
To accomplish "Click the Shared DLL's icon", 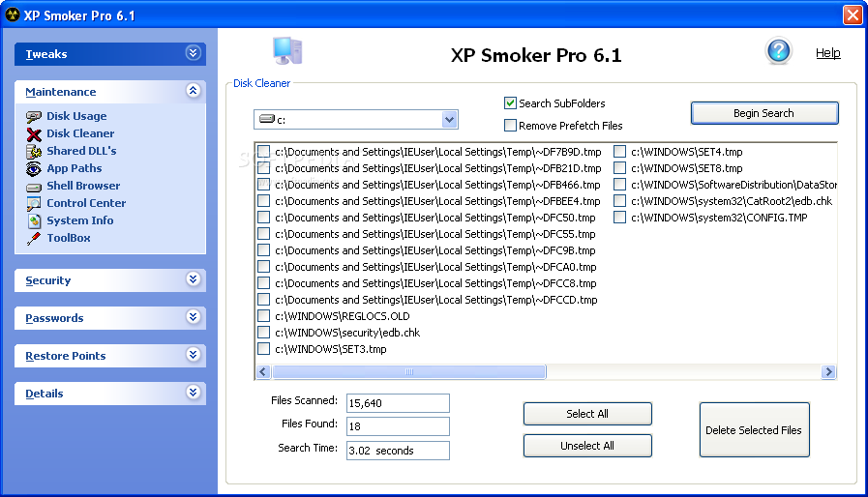I will [34, 151].
